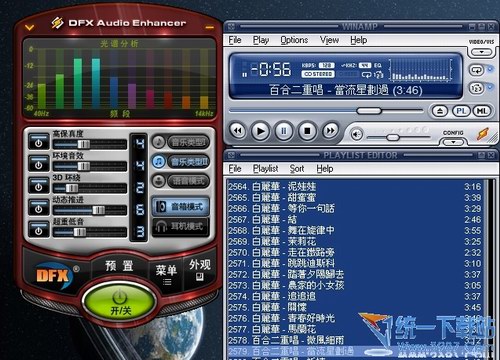This screenshot has width=500, height=360.
Task: Toggle Winamp repeat button
Action: (x=477, y=70)
